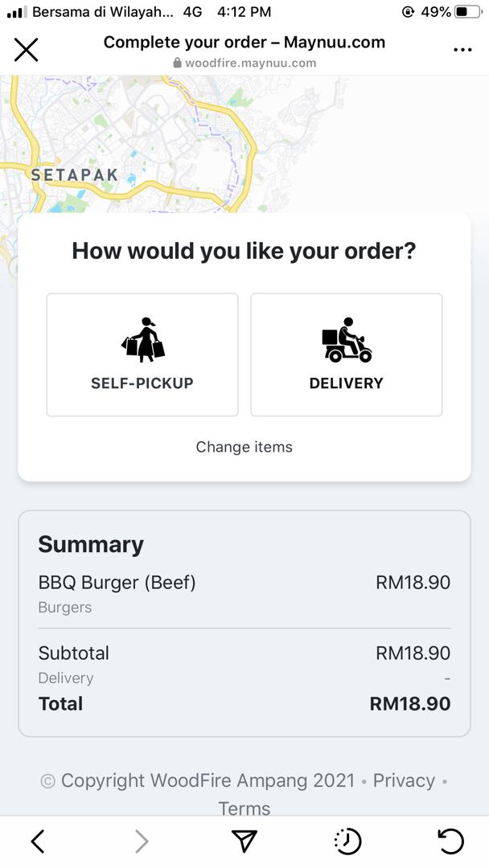Choose the scooter rider Delivery icon

coord(347,339)
